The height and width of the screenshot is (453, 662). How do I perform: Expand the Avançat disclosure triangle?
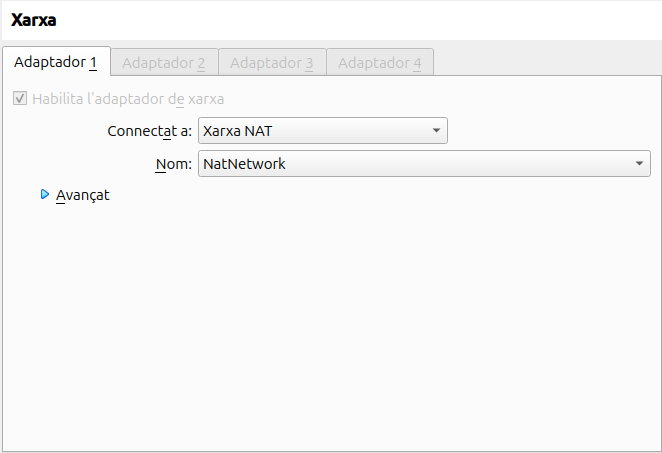click(45, 195)
